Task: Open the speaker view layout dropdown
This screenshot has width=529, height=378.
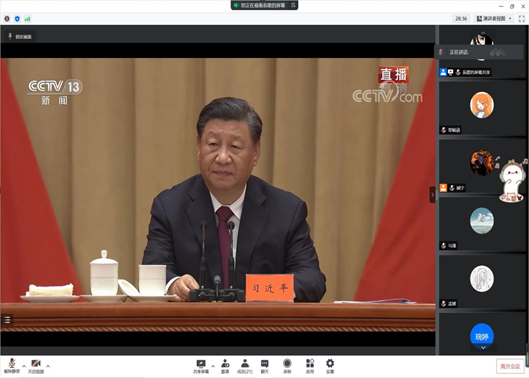Action: click(x=494, y=19)
